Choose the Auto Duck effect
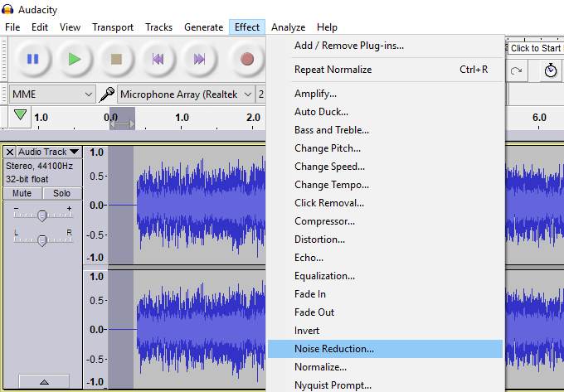This screenshot has width=564, height=392. pyautogui.click(x=385, y=112)
